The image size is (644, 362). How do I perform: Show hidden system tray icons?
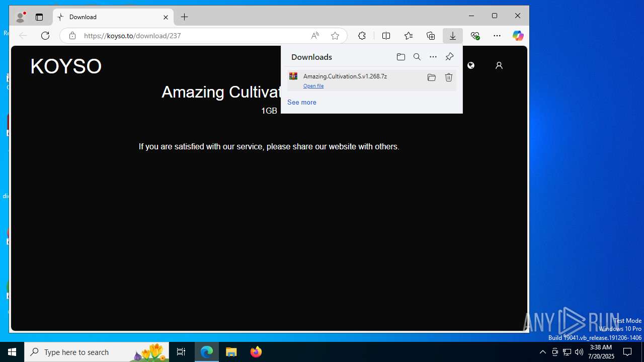tap(542, 352)
